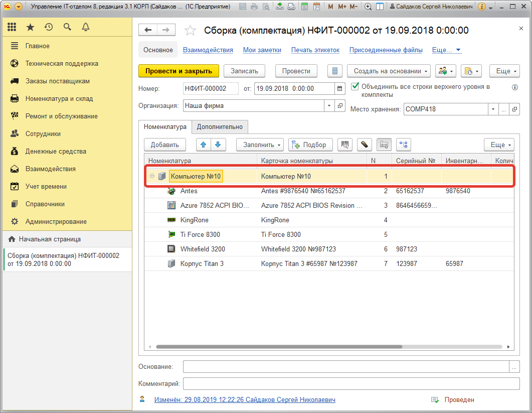Click the hierarchy structure icon button
The image size is (532, 413).
[404, 145]
